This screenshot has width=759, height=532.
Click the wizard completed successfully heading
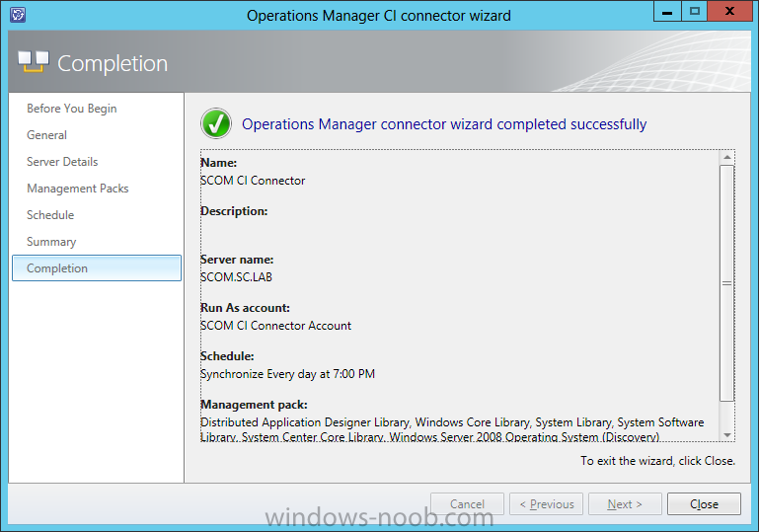[x=444, y=124]
